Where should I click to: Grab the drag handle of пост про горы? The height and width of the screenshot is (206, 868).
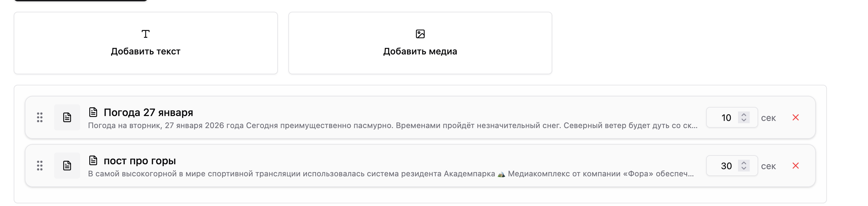tap(40, 166)
